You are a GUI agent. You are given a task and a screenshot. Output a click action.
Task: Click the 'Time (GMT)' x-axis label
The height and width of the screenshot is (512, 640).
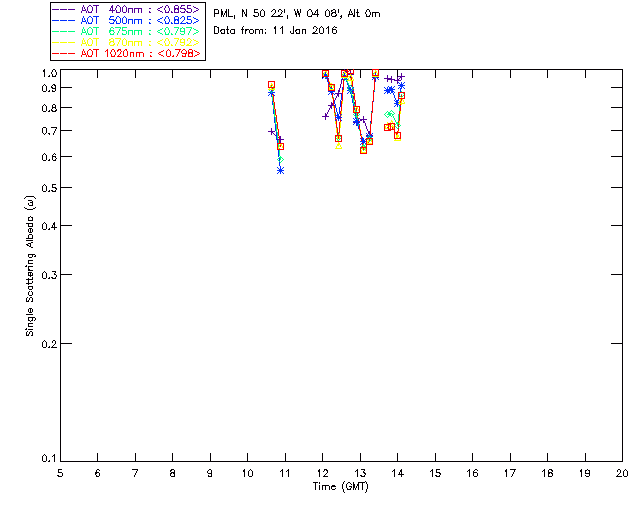(341, 487)
